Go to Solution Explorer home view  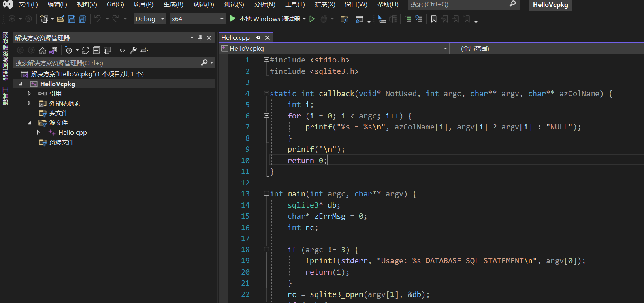43,50
